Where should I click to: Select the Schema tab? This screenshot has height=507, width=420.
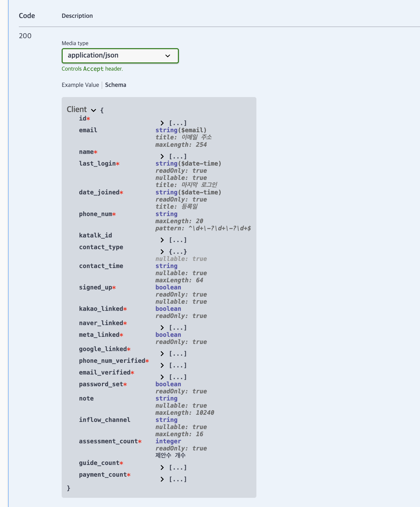pos(115,85)
